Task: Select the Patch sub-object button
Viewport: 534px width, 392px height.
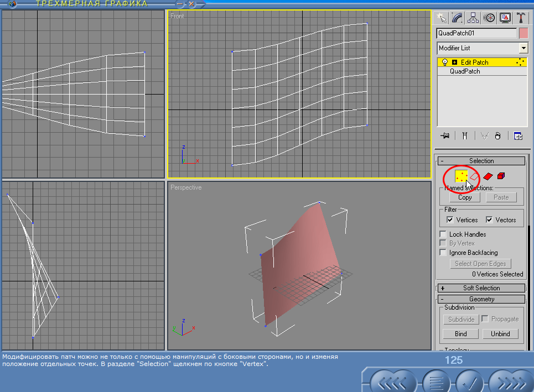Action: [x=488, y=176]
